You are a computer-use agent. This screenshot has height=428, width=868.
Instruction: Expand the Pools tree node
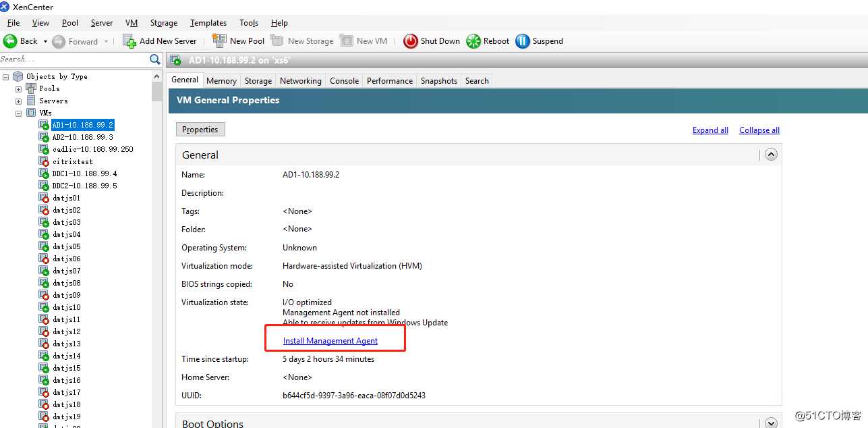18,89
